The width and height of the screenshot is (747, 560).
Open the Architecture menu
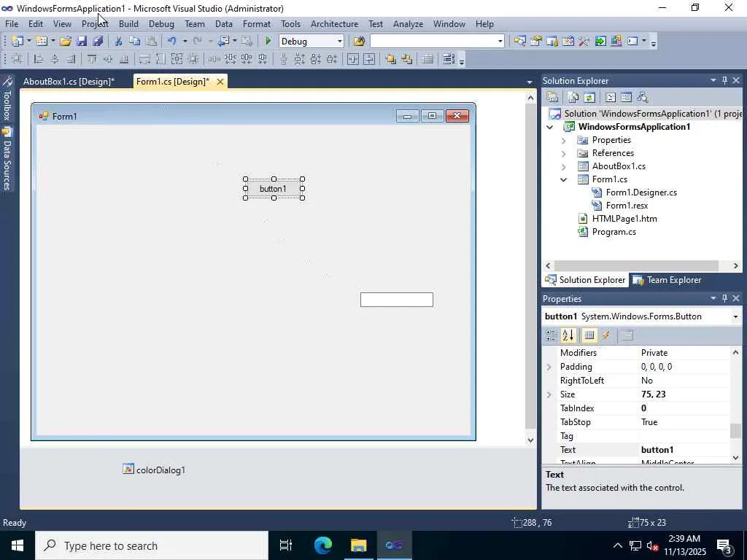coord(334,24)
